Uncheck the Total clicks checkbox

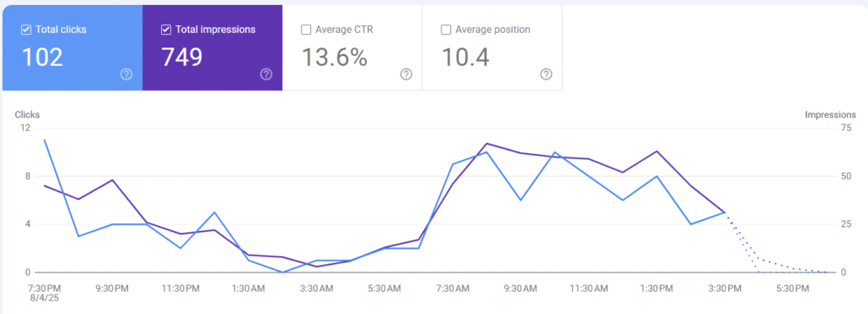25,30
